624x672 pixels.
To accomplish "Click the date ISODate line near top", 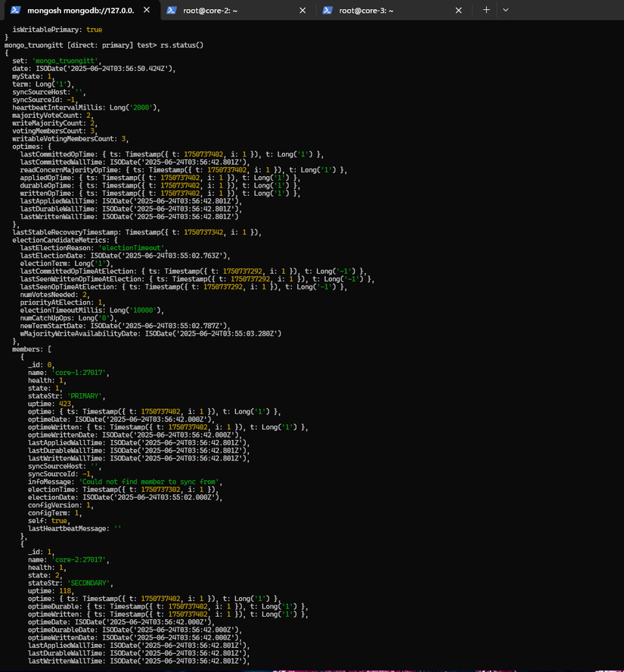I will pyautogui.click(x=94, y=69).
